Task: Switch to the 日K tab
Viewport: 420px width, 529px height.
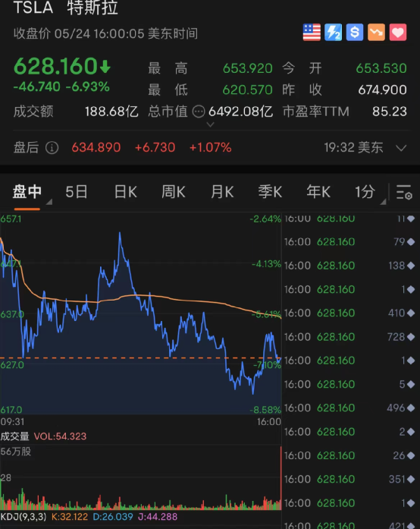Action: (125, 192)
